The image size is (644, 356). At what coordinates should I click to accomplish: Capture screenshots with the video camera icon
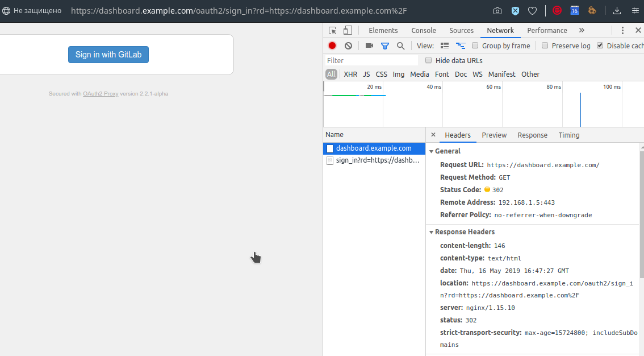pyautogui.click(x=369, y=45)
